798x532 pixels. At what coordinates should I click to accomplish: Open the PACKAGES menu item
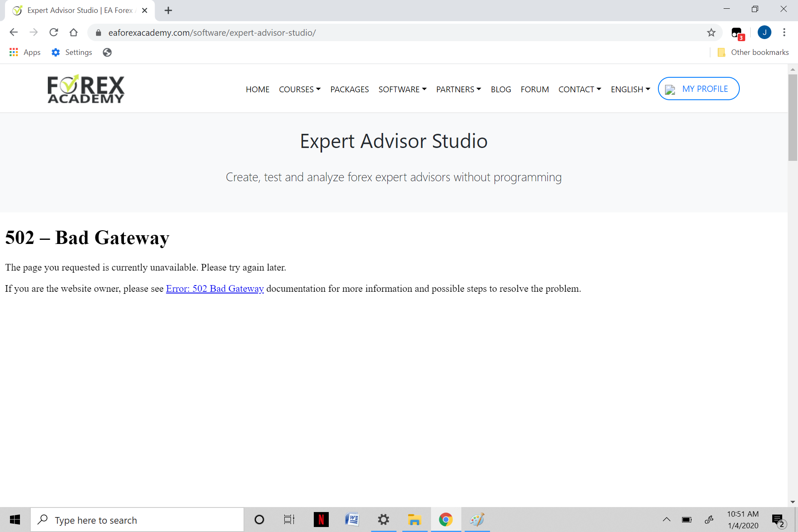pyautogui.click(x=350, y=89)
